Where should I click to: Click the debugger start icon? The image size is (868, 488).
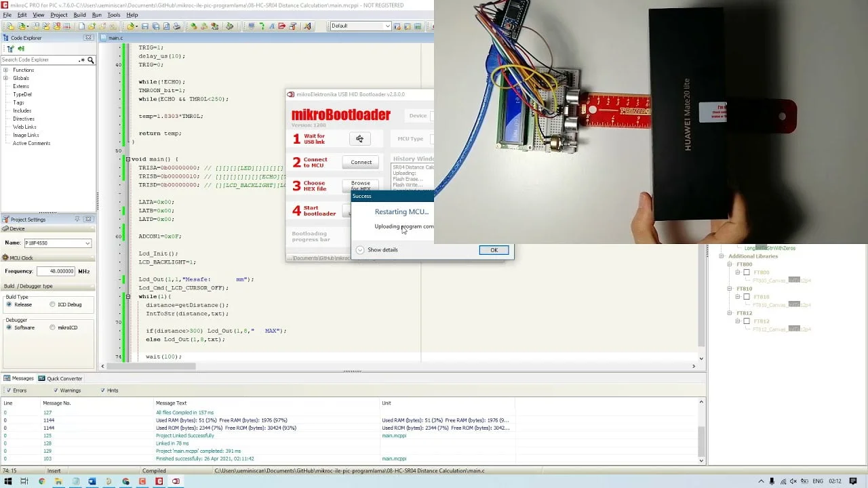(x=251, y=26)
